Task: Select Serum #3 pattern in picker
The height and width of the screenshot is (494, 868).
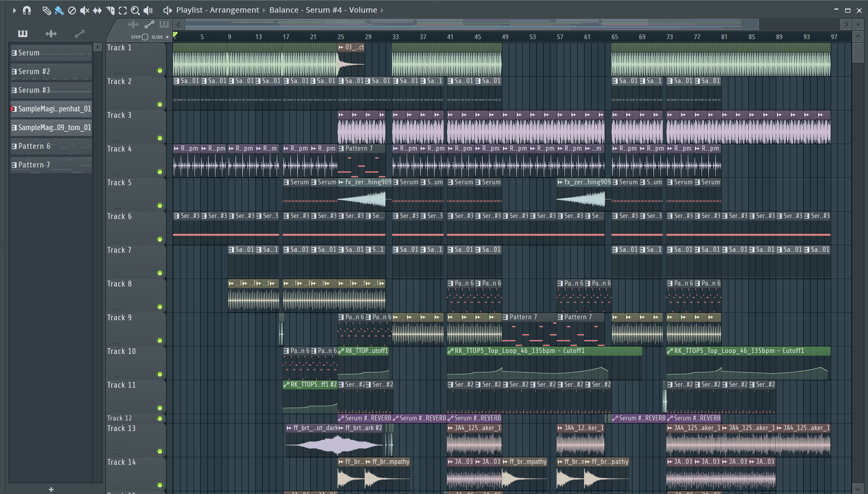Action: click(x=51, y=90)
